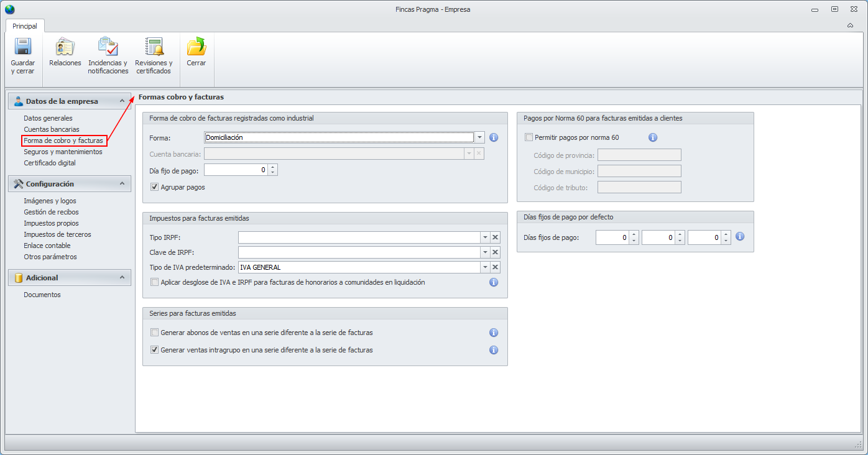Screen dimensions: 868x455
Task: Click the first Días fijos de pago field
Action: pyautogui.click(x=612, y=237)
